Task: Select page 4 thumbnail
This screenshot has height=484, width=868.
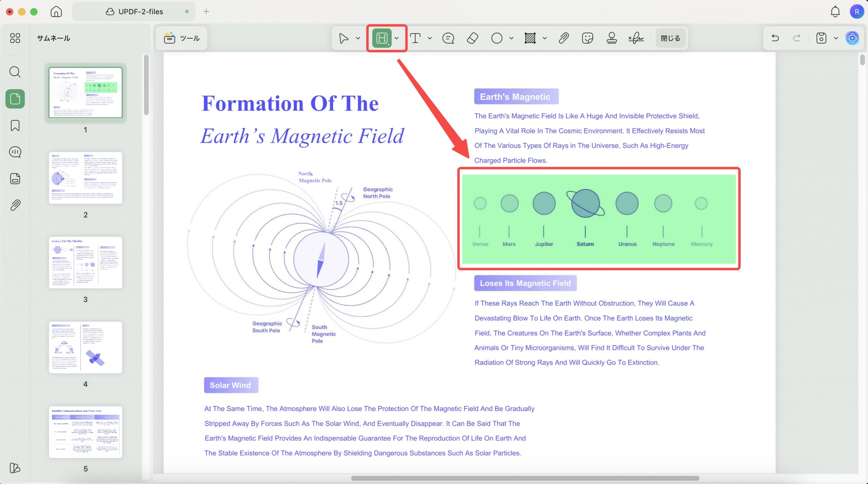Action: pos(85,347)
